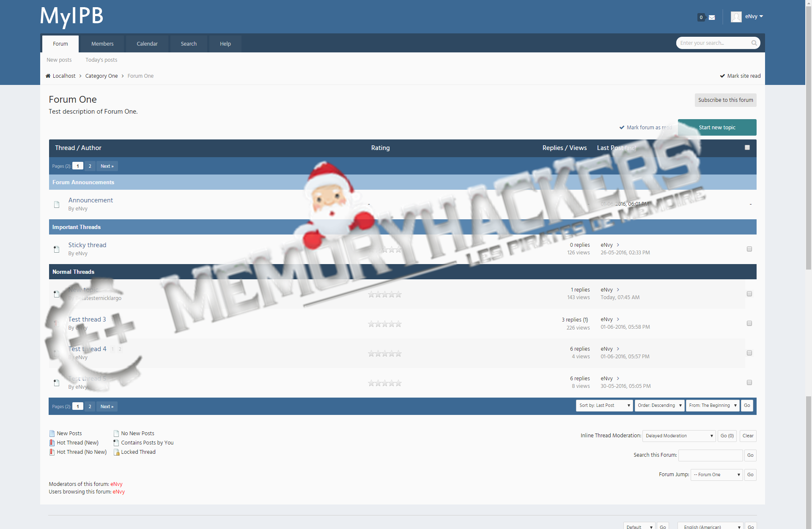Open the Calendar tab
812x529 pixels.
coord(147,44)
